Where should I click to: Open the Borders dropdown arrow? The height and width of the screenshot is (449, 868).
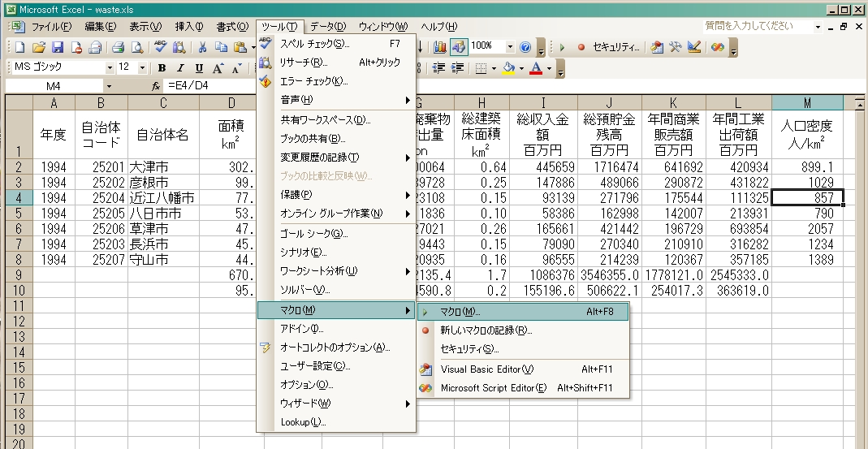click(x=494, y=68)
